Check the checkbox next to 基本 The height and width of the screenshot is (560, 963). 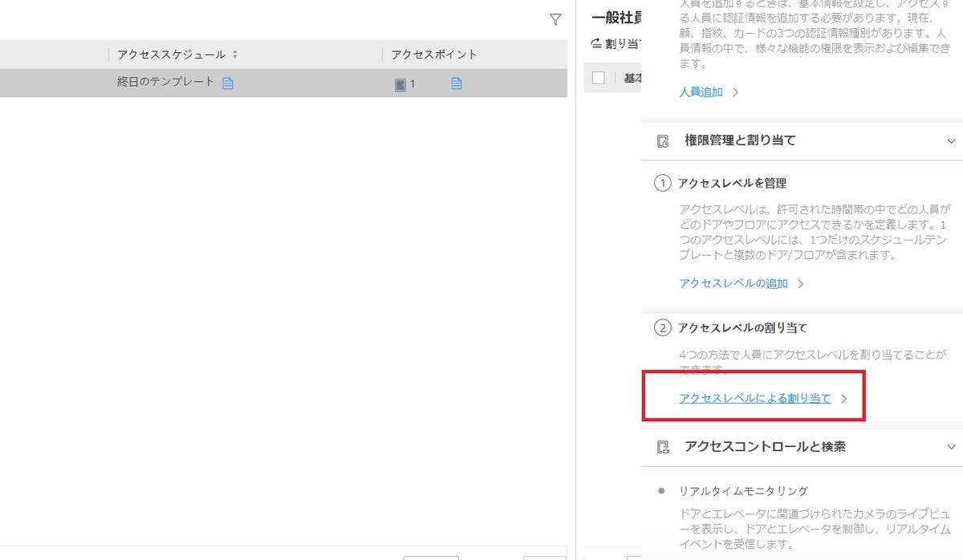[x=597, y=77]
